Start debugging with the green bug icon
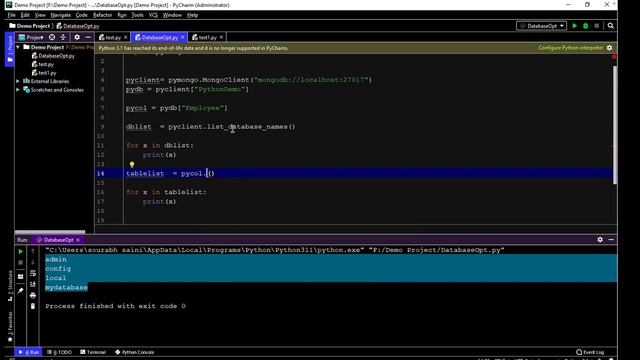Image resolution: width=640 pixels, height=360 pixels. coord(586,26)
